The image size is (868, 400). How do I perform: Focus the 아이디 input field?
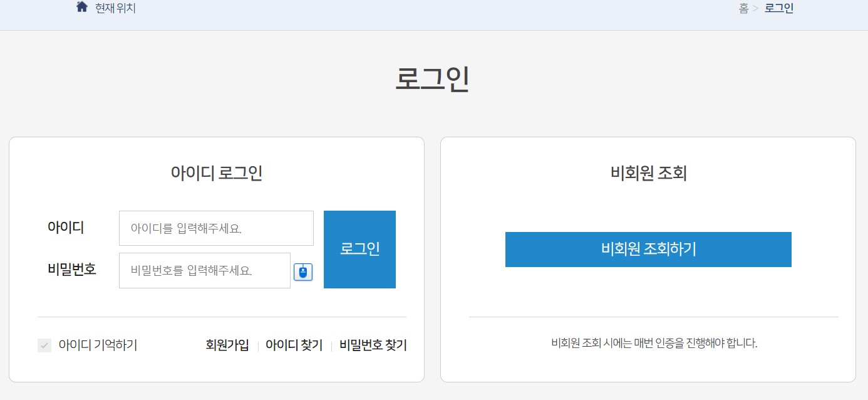click(x=216, y=228)
